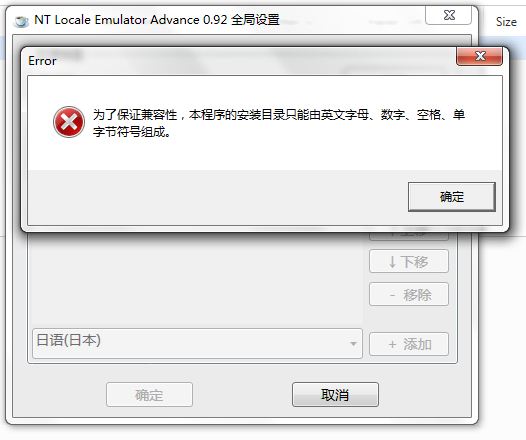Image resolution: width=526 pixels, height=440 pixels.
Task: Click the partially hidden 上移 button under the dialog
Action: pos(409,236)
